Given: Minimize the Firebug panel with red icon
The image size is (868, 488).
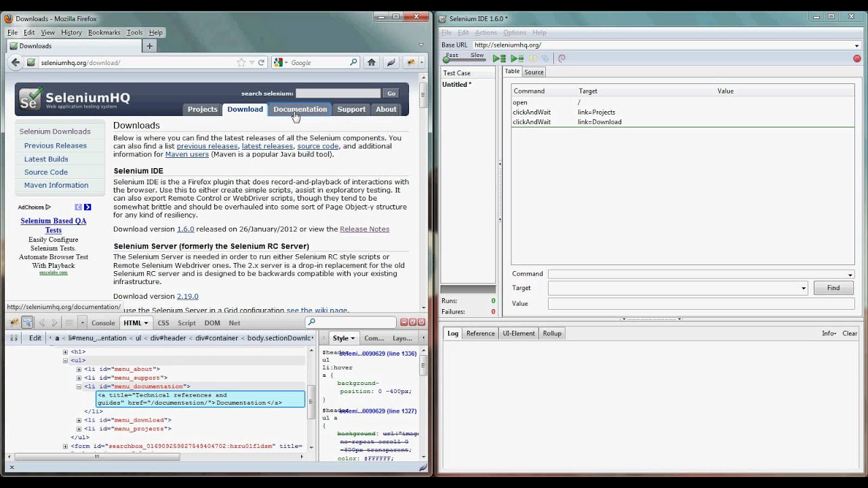Looking at the screenshot, I should click(x=404, y=323).
